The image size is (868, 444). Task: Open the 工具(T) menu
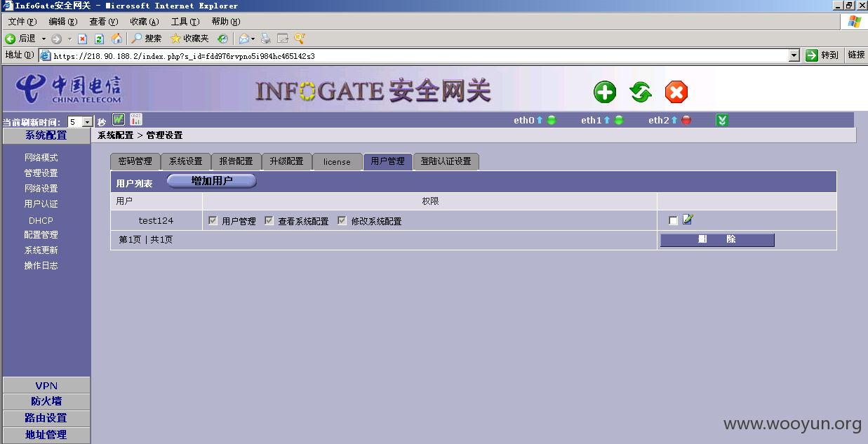pos(185,22)
